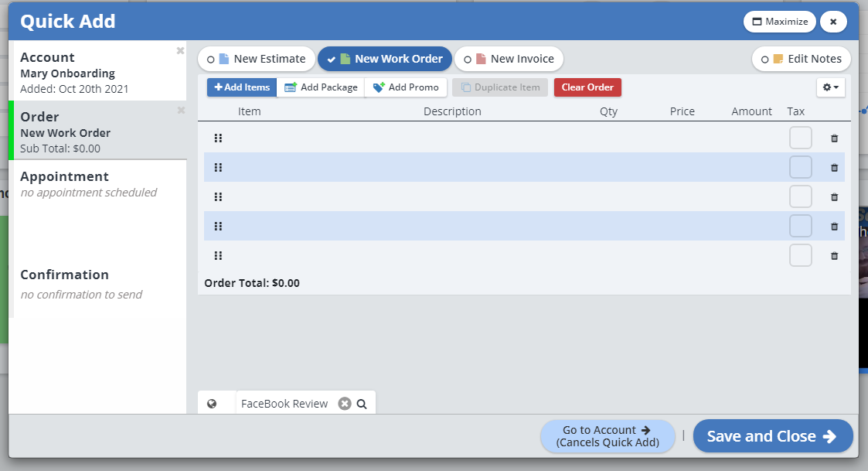868x471 pixels.
Task: Click the trash icon on the third row
Action: pos(834,197)
